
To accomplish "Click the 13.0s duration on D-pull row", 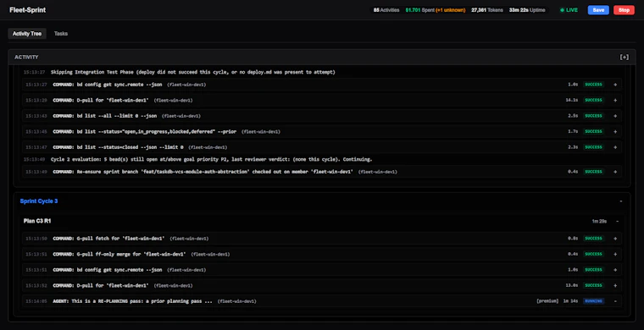I will pyautogui.click(x=572, y=285).
